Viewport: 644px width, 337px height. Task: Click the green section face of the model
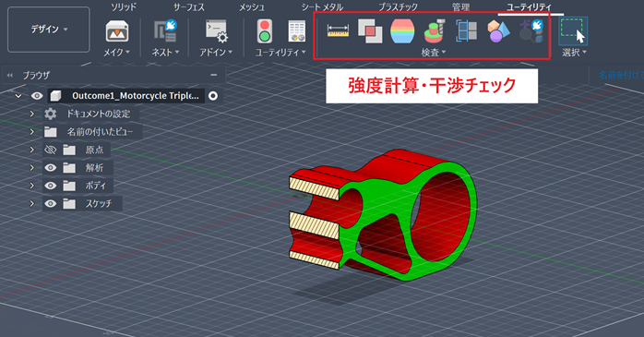(x=382, y=198)
